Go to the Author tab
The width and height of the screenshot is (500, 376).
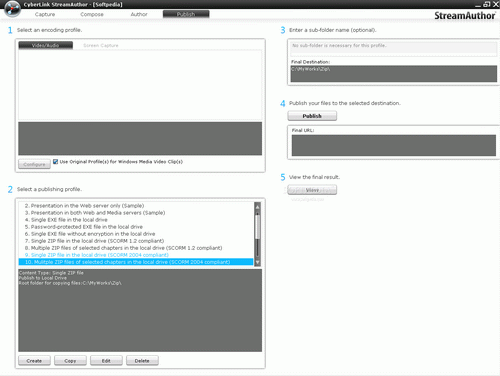tap(139, 14)
